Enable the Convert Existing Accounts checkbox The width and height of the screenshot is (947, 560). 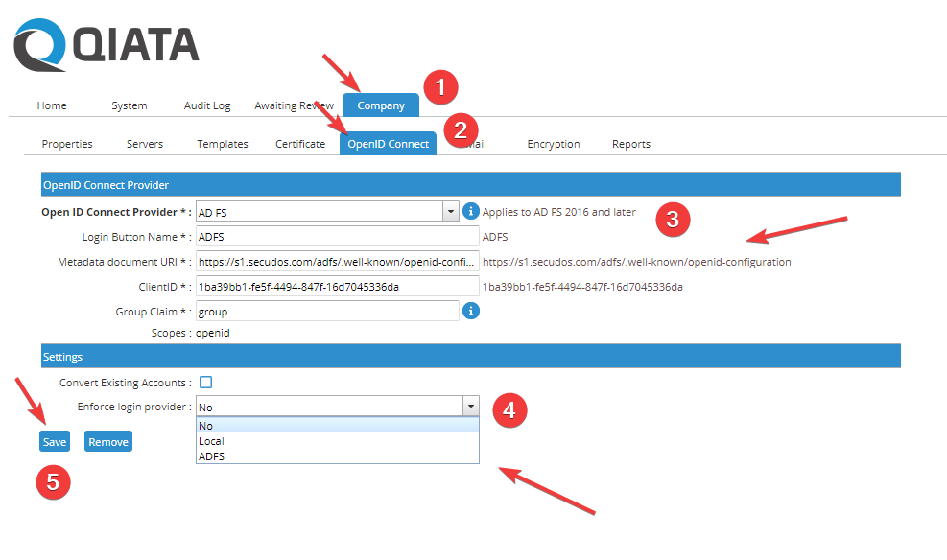point(206,381)
